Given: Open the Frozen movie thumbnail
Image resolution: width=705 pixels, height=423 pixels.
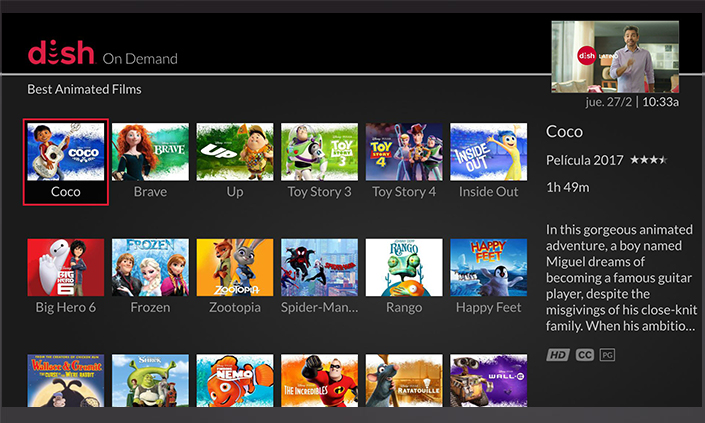Looking at the screenshot, I should tap(150, 267).
